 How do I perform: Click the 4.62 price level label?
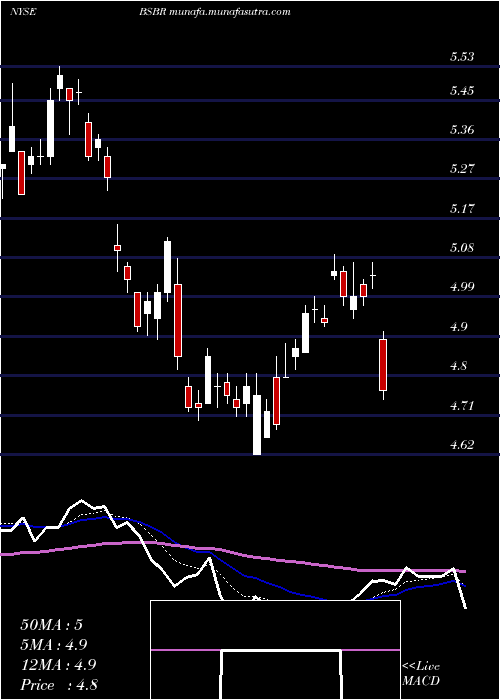[x=462, y=445]
